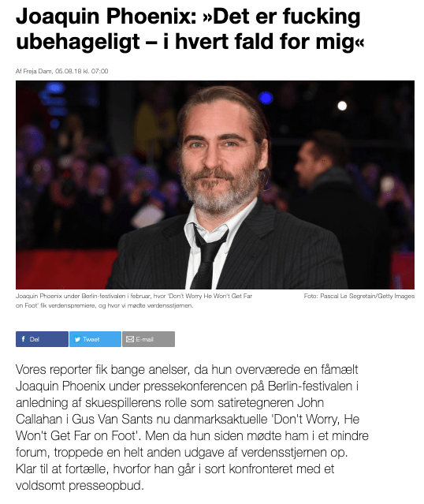Click the article headline about Joaquin Phoenix
This screenshot has height=504, width=424.
coord(190,29)
